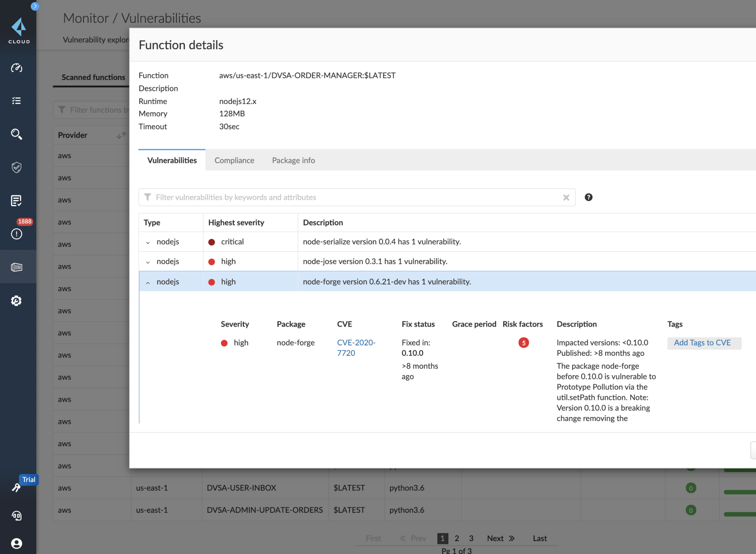
Task: Select the Policies list icon in sidebar
Action: tap(16, 100)
